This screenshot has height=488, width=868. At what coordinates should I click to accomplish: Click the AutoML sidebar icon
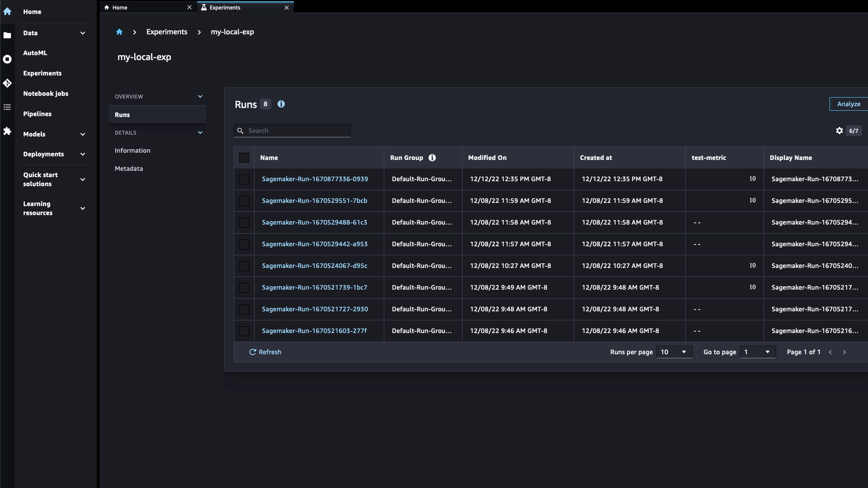pyautogui.click(x=8, y=59)
